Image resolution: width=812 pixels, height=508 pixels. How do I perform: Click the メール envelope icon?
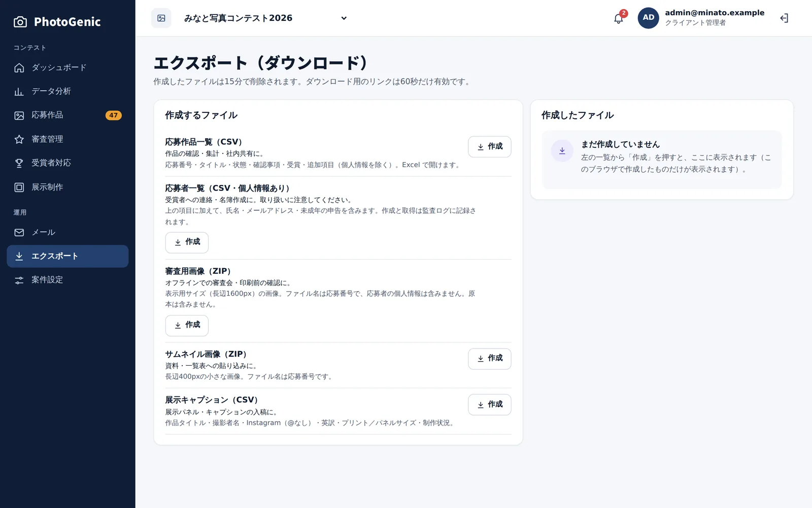[x=19, y=233]
